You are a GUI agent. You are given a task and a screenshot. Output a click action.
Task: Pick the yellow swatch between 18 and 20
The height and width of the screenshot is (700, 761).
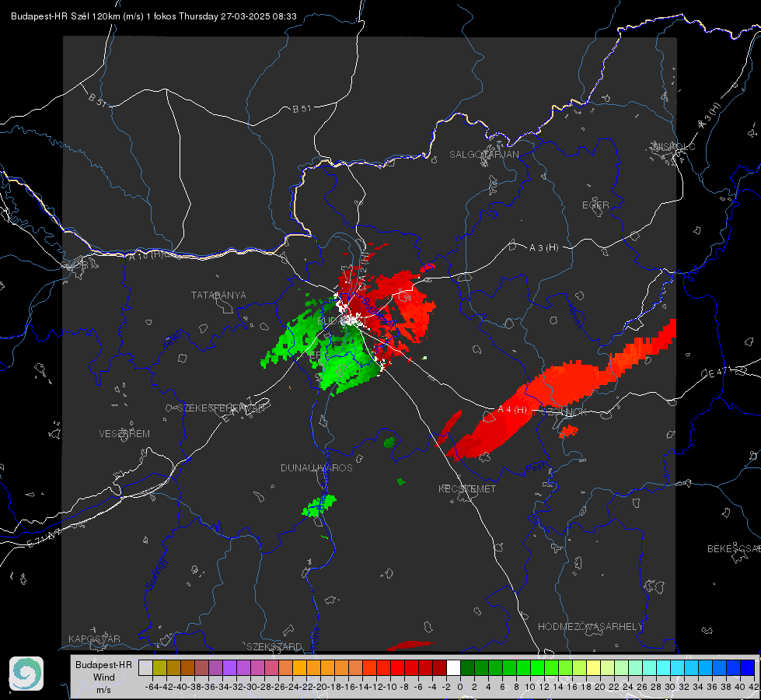(594, 667)
